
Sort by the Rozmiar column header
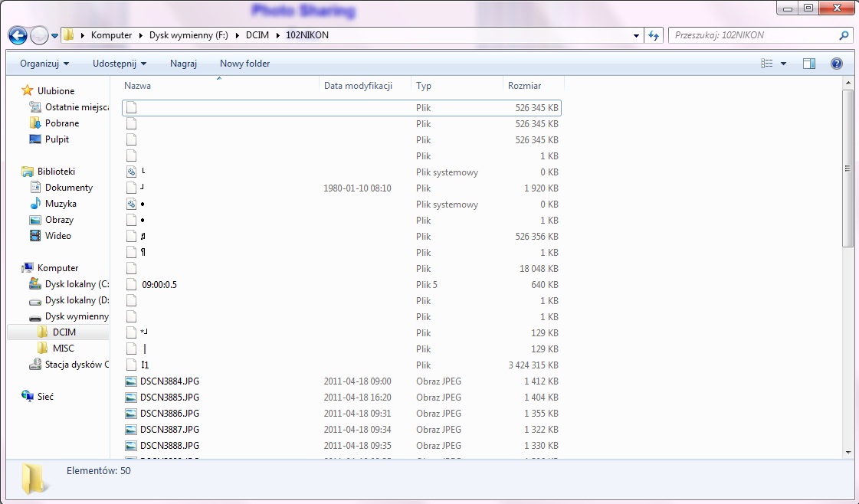(533, 86)
